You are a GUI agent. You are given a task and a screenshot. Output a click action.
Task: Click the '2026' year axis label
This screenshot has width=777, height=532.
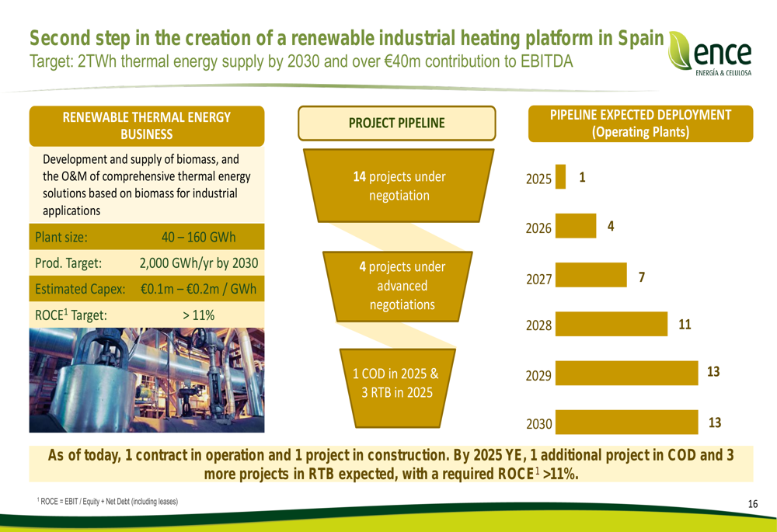(x=538, y=228)
